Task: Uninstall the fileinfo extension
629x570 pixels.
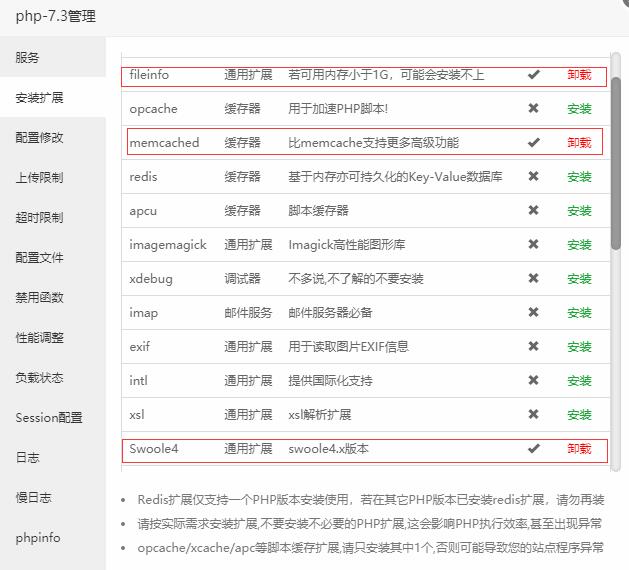Action: [x=579, y=75]
